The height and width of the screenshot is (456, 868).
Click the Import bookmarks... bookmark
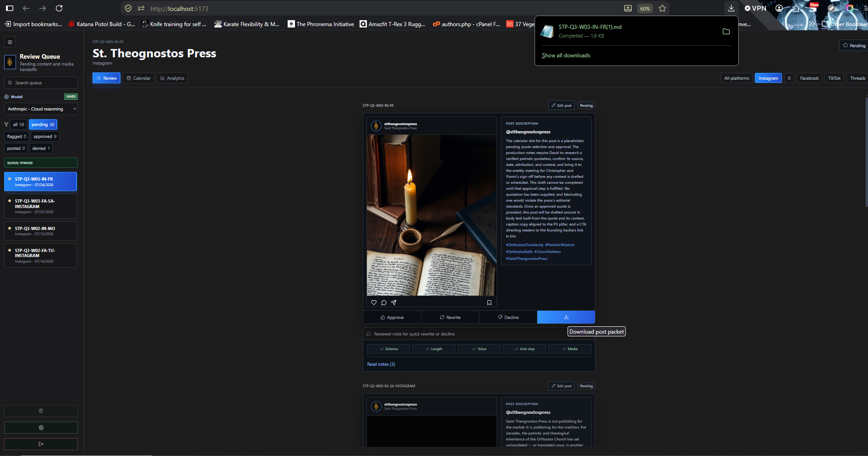33,24
